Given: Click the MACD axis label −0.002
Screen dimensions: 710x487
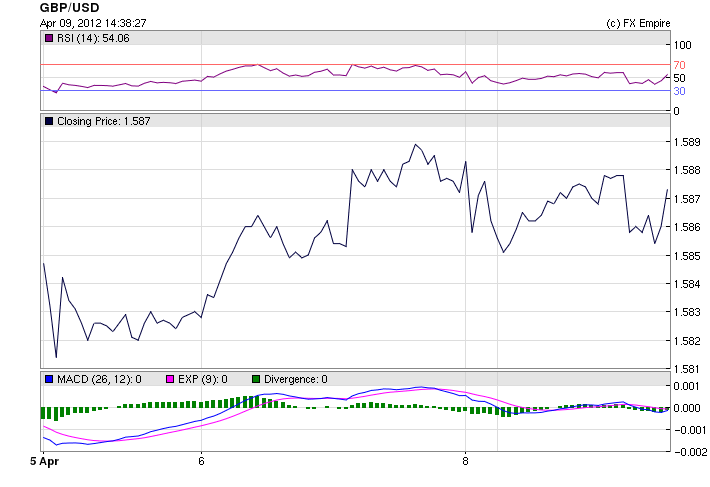Looking at the screenshot, I should pos(690,452).
